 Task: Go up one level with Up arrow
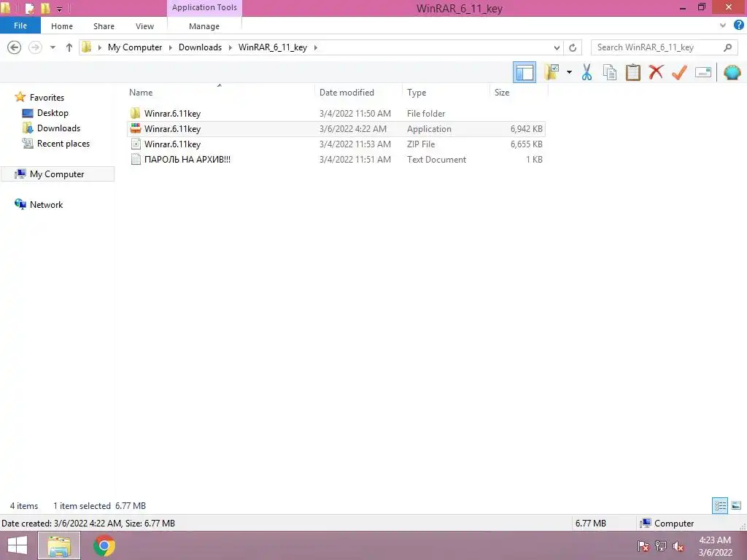coord(69,47)
